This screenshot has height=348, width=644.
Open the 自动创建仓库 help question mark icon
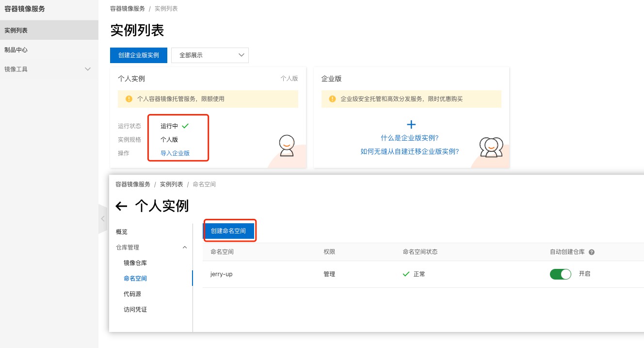[591, 251]
